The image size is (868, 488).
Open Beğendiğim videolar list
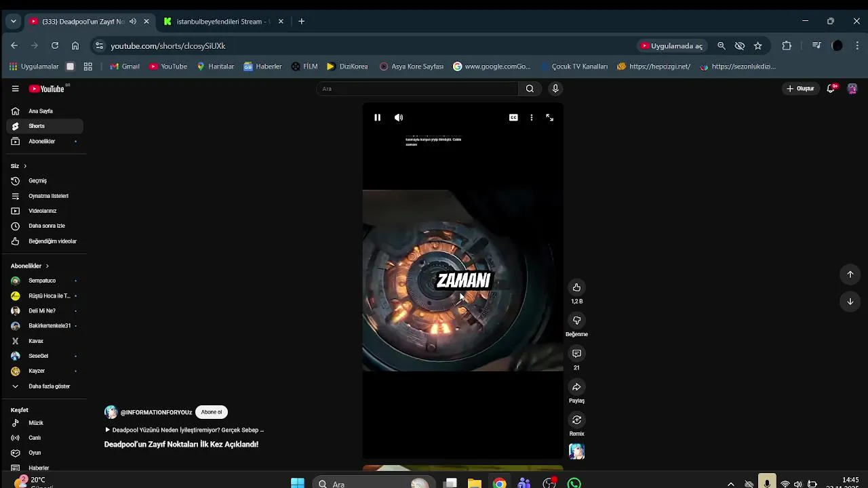tap(45, 241)
